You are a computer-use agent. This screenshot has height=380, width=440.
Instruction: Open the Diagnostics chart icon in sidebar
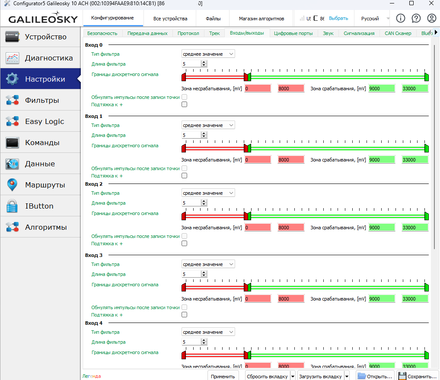click(12, 58)
